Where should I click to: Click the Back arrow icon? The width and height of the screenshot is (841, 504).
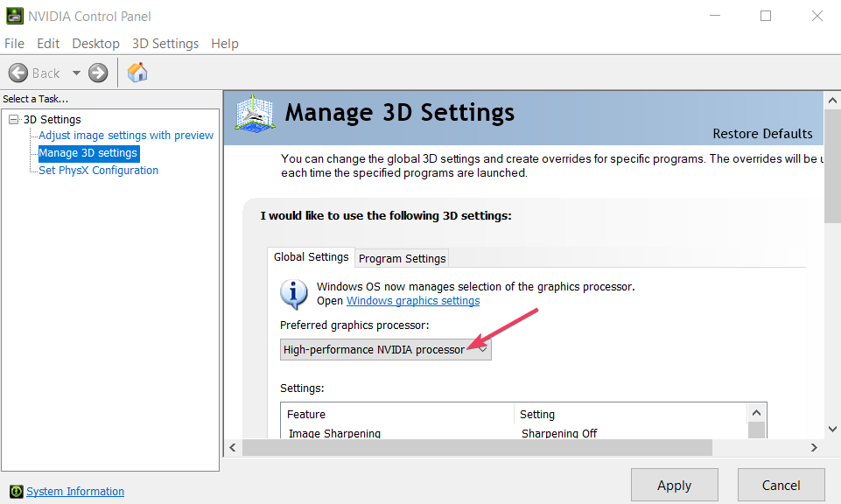click(18, 73)
